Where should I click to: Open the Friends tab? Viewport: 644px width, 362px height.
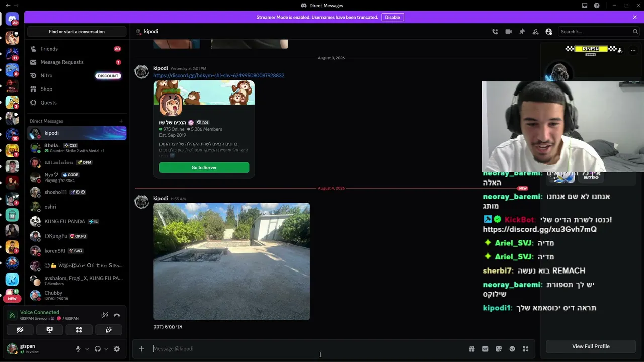point(76,49)
